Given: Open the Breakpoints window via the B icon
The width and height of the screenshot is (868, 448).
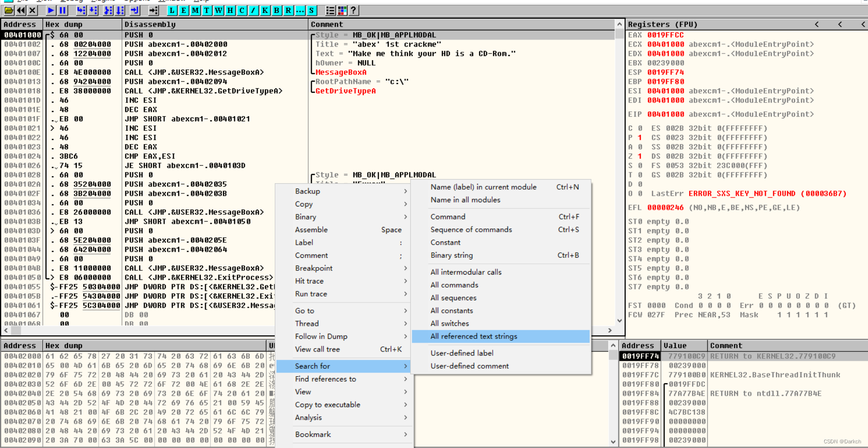Looking at the screenshot, I should (276, 10).
